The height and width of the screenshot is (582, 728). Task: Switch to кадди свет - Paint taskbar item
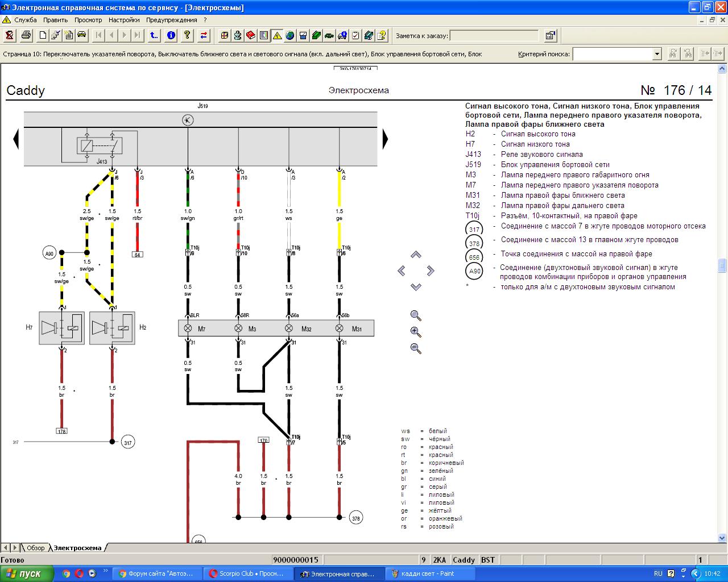coord(431,573)
